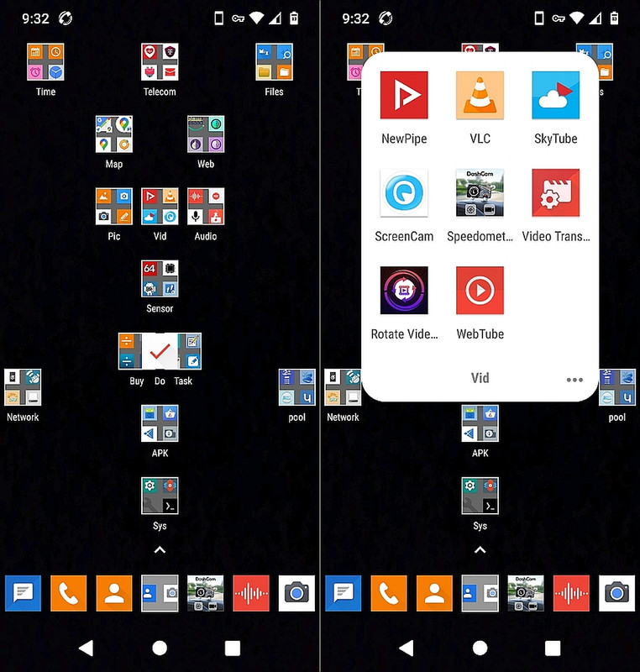Open Contacts app in left dock
Image resolution: width=640 pixels, height=672 pixels.
point(114,594)
